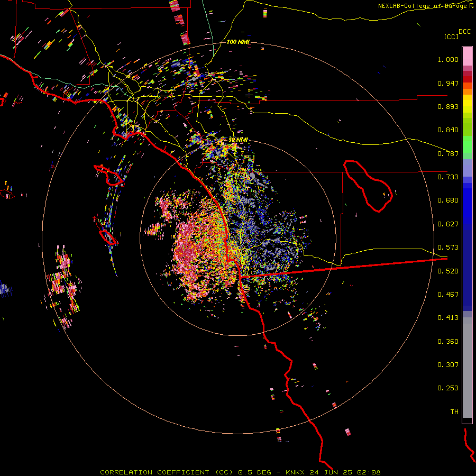Click the 50 NMI range ring label
Screen dimensions: 476x476
click(x=238, y=140)
